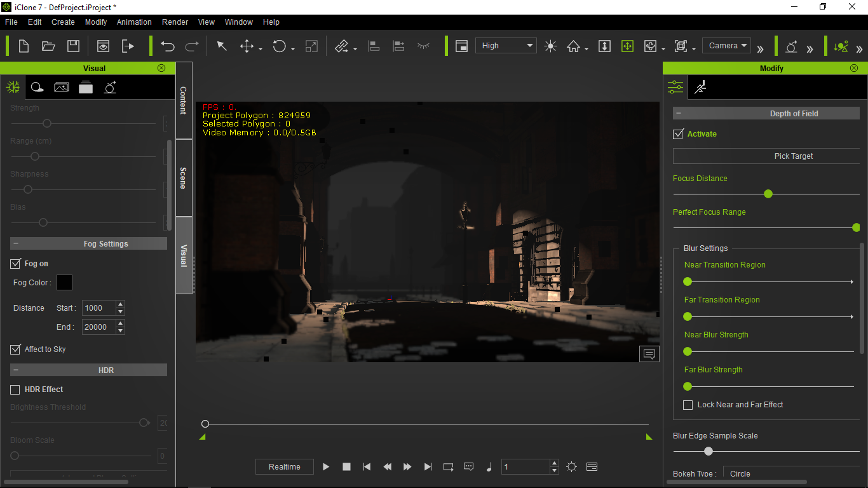Uncheck Affect to Sky checkbox
The width and height of the screenshot is (868, 488).
click(15, 349)
